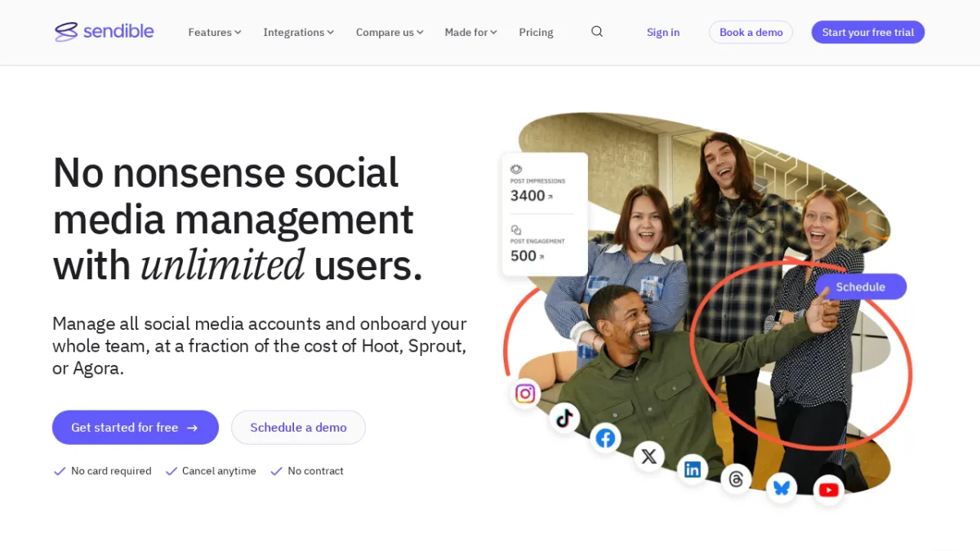The height and width of the screenshot is (551, 980).
Task: Select the LinkedIn icon
Action: tap(693, 469)
